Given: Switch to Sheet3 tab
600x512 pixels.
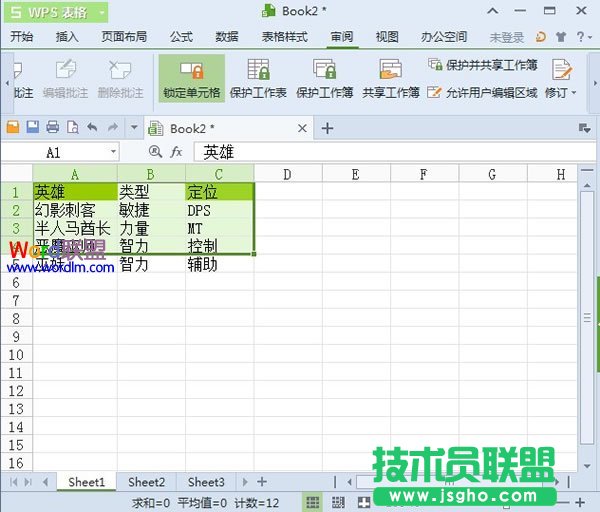Looking at the screenshot, I should 206,482.
